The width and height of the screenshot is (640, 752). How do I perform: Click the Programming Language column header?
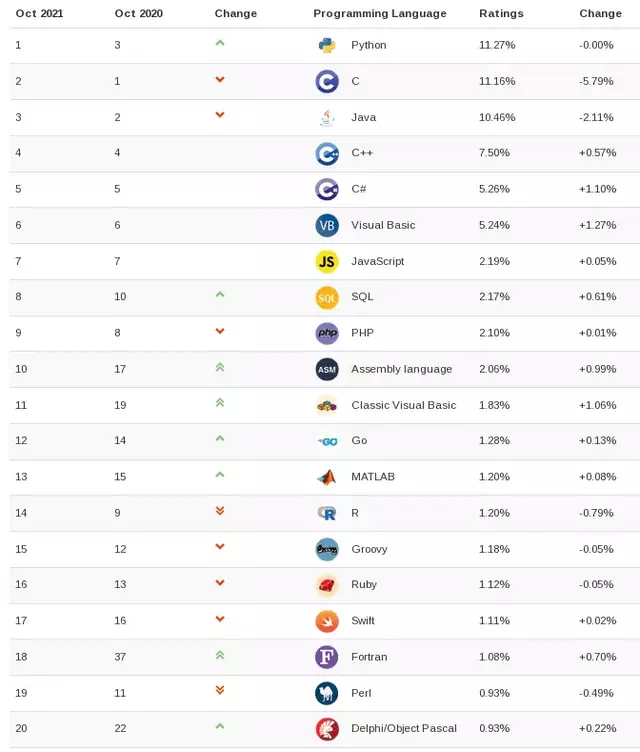click(x=379, y=13)
